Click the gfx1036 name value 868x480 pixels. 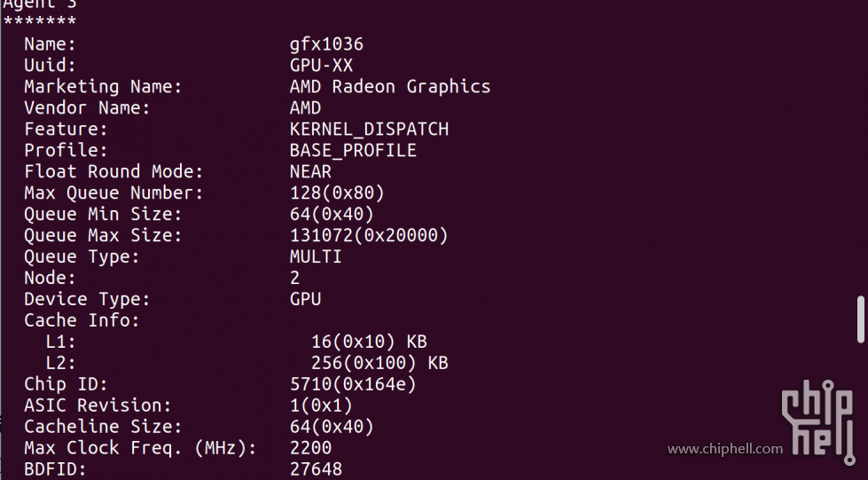(x=326, y=44)
